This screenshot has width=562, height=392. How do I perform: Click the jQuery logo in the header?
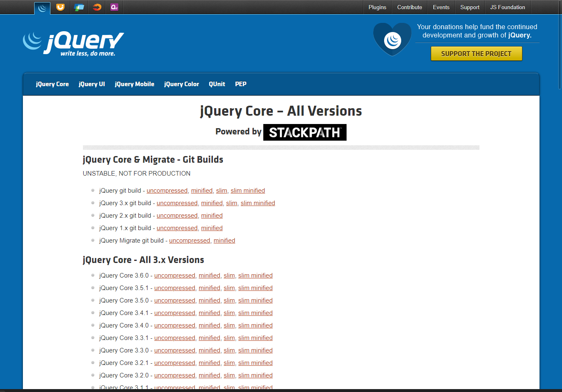[73, 43]
